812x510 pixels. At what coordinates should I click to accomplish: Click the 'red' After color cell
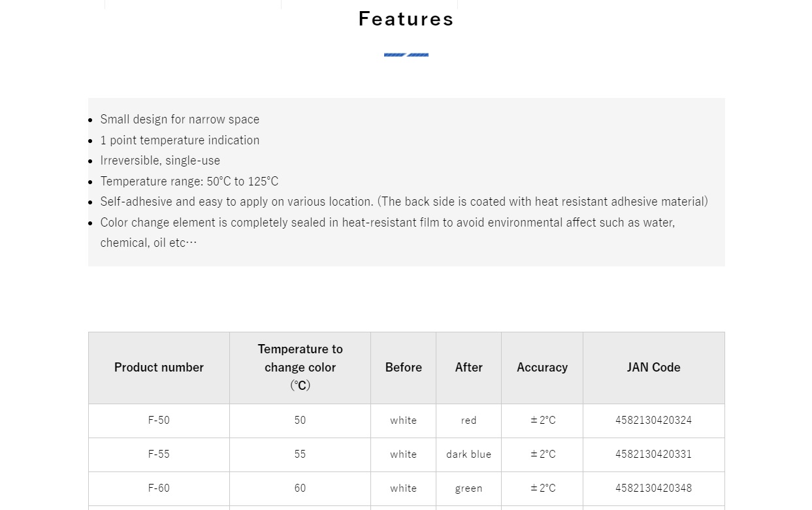click(x=468, y=421)
